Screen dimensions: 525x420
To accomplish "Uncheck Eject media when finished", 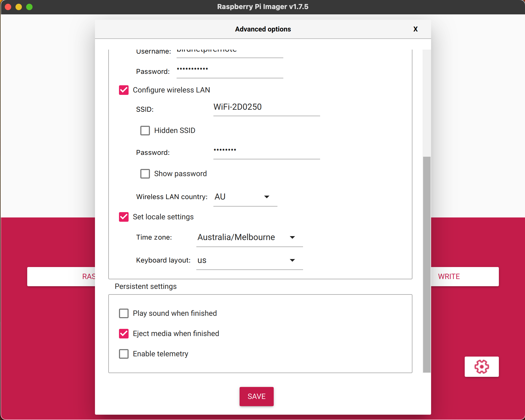I will pos(124,334).
